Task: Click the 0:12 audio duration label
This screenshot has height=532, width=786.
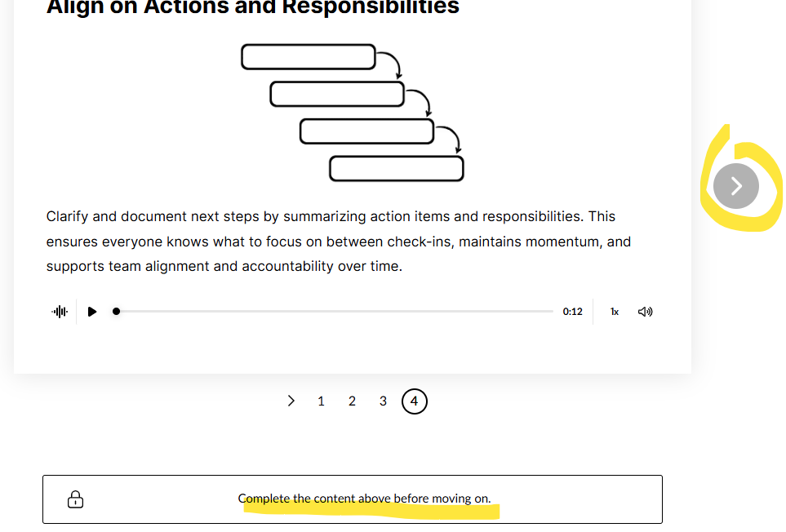Action: pos(572,312)
